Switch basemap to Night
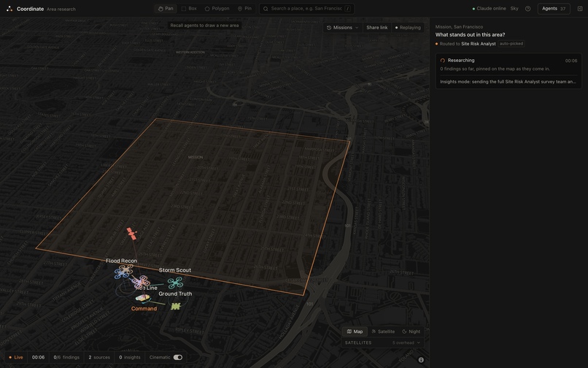Image resolution: width=588 pixels, height=368 pixels. pos(411,331)
